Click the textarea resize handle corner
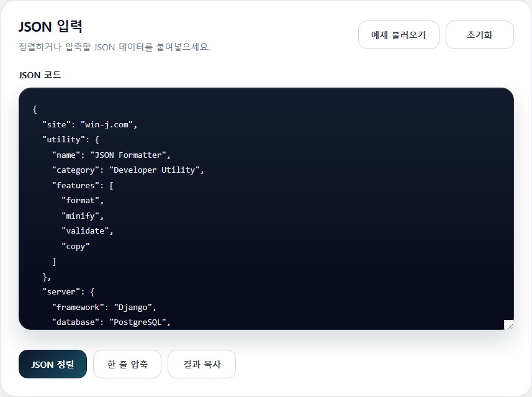Viewport: 532px width, 397px height. [x=509, y=325]
